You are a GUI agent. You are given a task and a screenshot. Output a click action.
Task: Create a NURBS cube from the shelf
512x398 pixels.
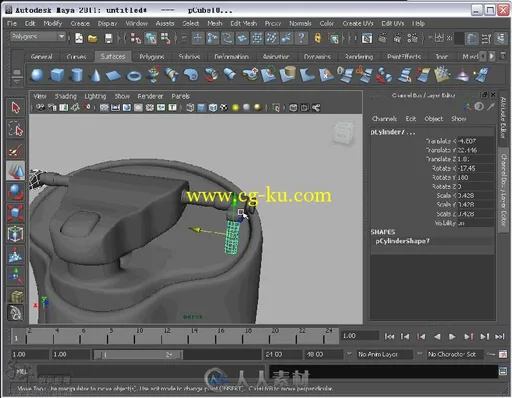(57, 75)
